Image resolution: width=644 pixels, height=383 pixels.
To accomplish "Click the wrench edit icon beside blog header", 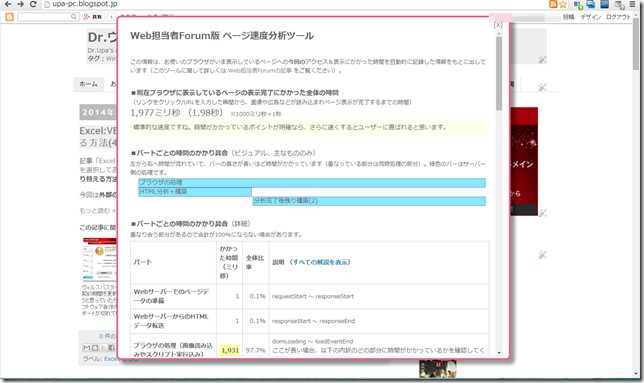I will [543, 60].
